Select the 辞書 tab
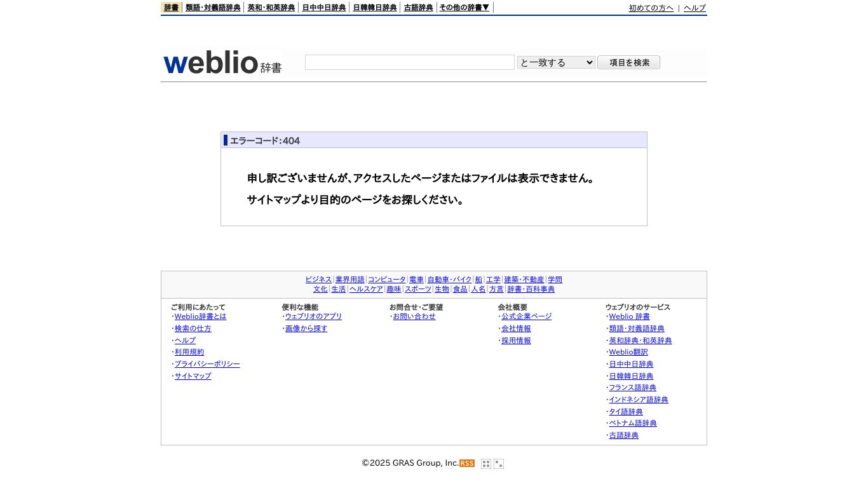This screenshot has height=488, width=868. [172, 8]
